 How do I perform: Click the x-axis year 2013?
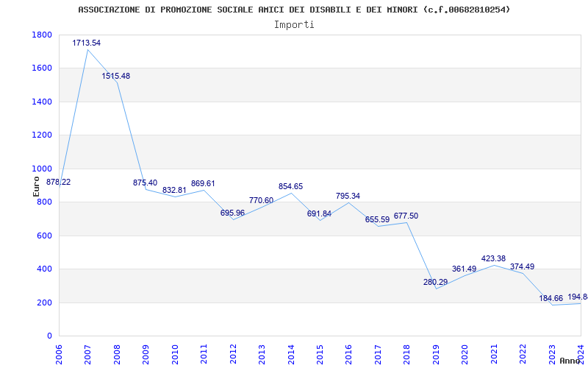click(x=262, y=355)
